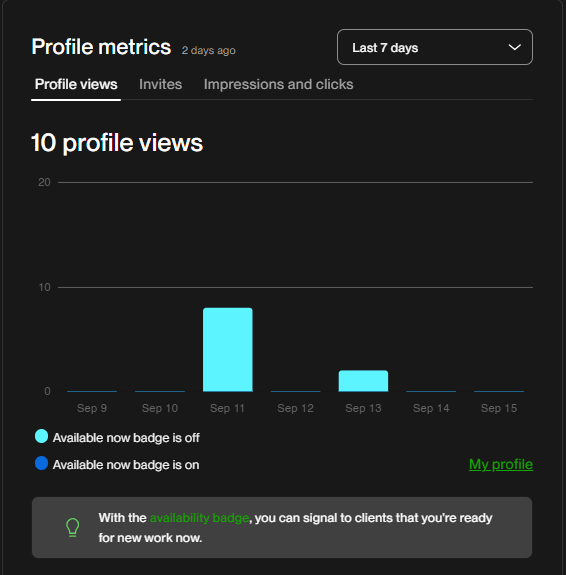Click the 10 profile views heading

117,143
